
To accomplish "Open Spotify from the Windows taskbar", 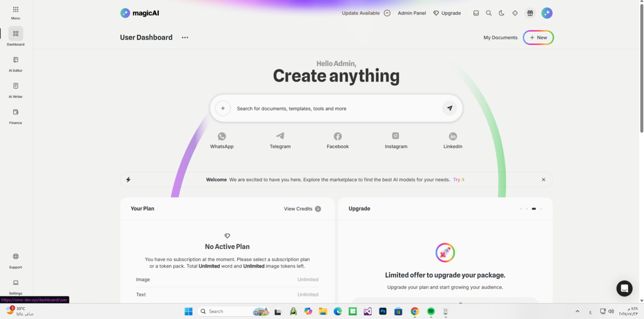I will 431,311.
